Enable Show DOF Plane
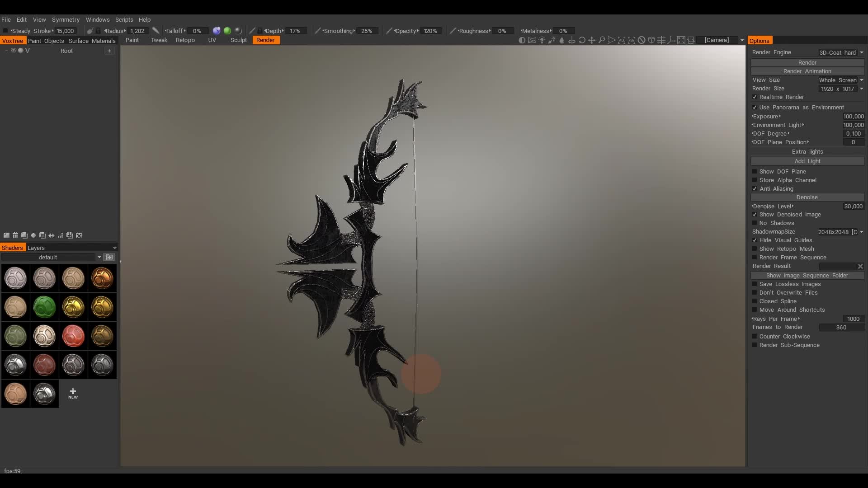868x488 pixels. (755, 171)
